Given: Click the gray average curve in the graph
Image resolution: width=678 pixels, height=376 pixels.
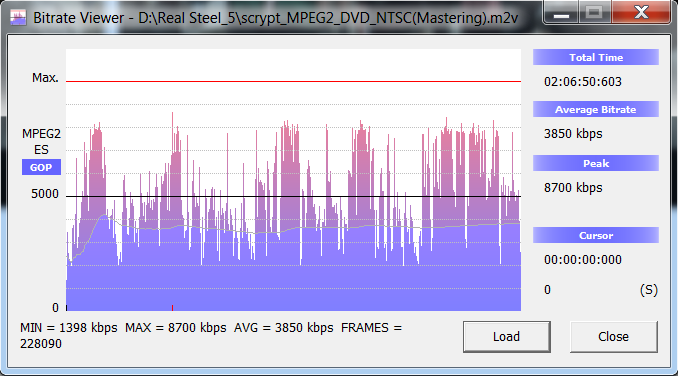Looking at the screenshot, I should click(x=293, y=228).
